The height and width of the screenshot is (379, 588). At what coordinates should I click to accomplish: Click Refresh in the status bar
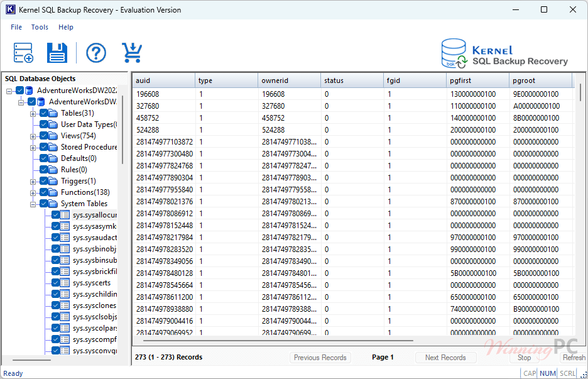[x=574, y=357]
